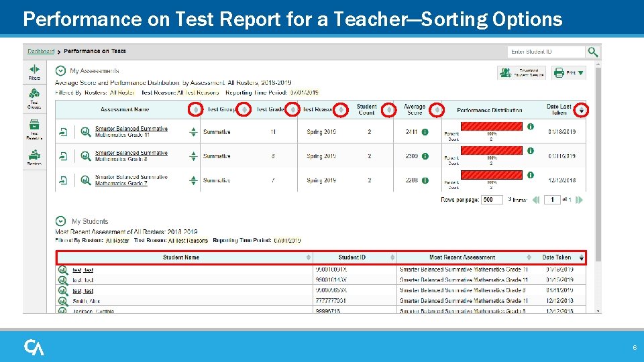Click share icon for Mathematics Grade 8 row
The image size is (644, 362).
(x=63, y=156)
